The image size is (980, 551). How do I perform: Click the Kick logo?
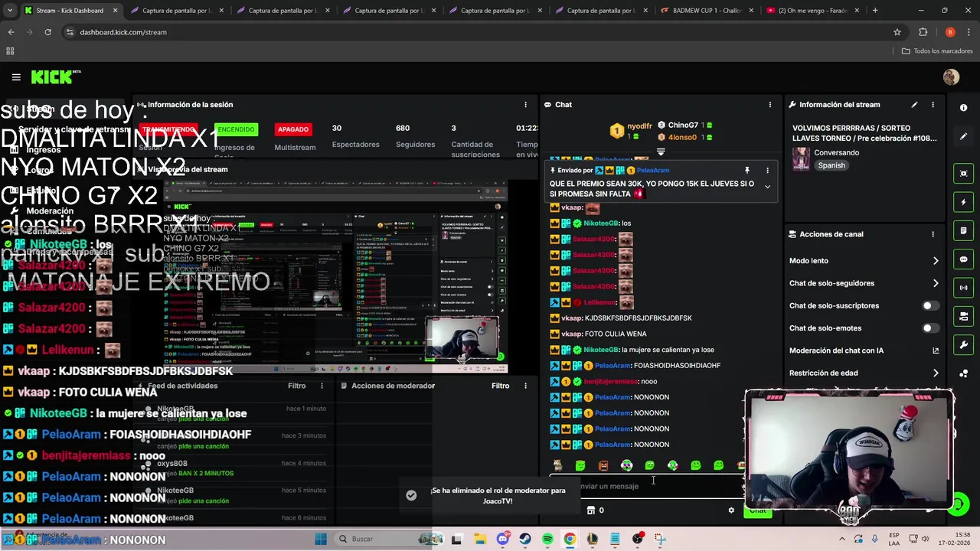coord(56,77)
